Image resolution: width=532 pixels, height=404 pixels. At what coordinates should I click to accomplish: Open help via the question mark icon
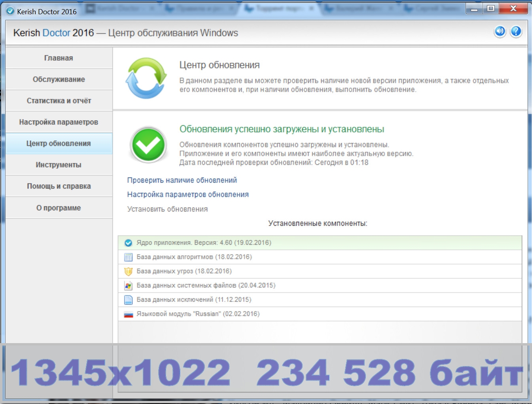[x=516, y=32]
